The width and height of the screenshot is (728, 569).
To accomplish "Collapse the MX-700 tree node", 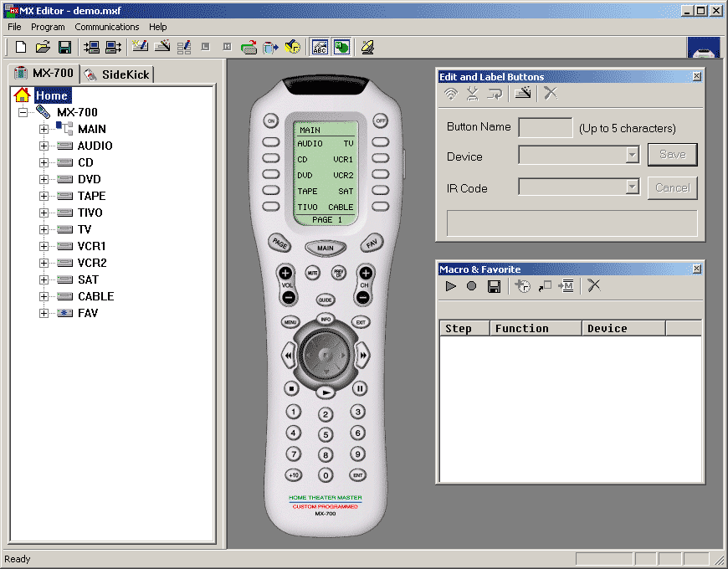I will click(23, 112).
